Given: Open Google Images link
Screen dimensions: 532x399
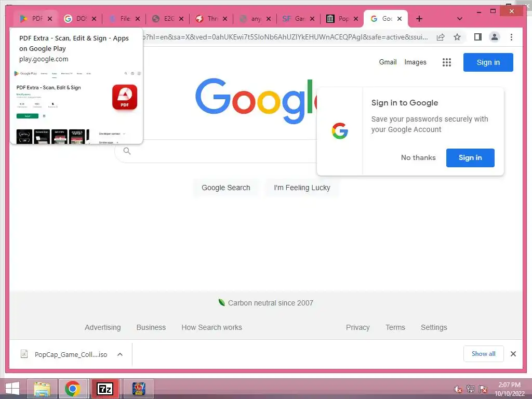Looking at the screenshot, I should point(415,62).
